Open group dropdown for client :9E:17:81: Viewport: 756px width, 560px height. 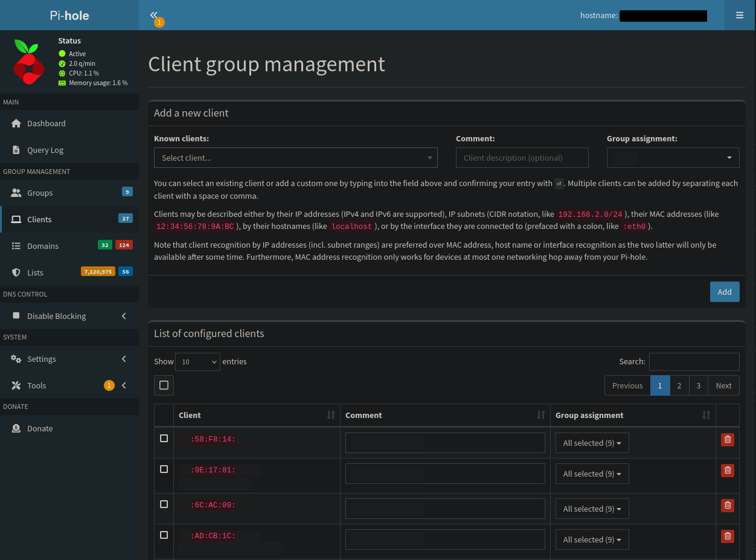click(x=592, y=474)
